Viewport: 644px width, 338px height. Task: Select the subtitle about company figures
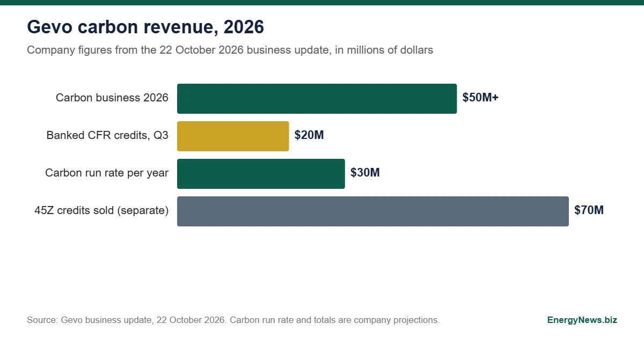click(230, 50)
